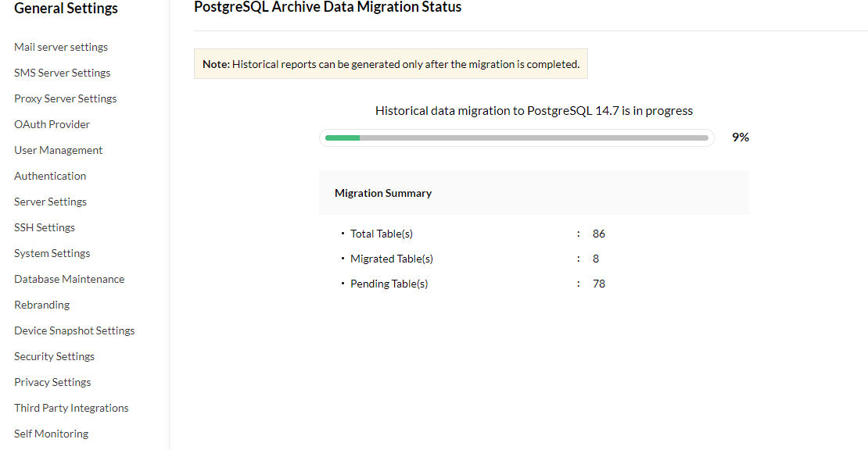This screenshot has width=868, height=450.
Task: Select Proxy Server Settings
Action: 66,98
